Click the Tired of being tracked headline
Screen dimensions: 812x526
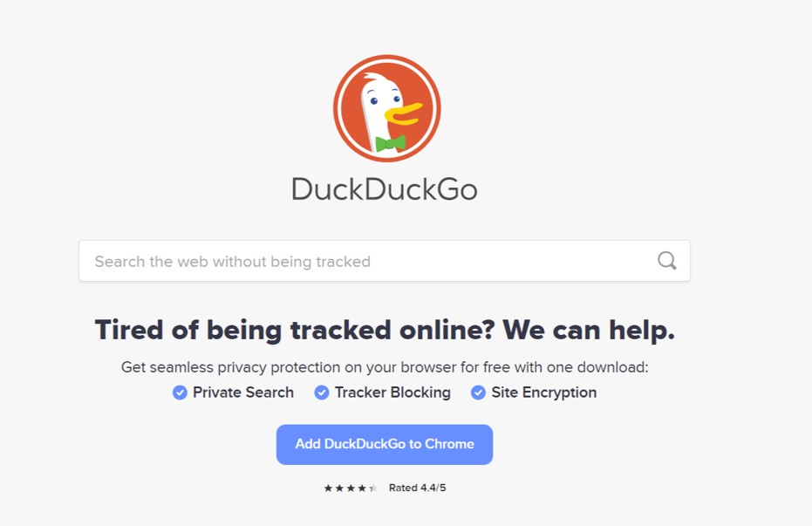coord(385,330)
